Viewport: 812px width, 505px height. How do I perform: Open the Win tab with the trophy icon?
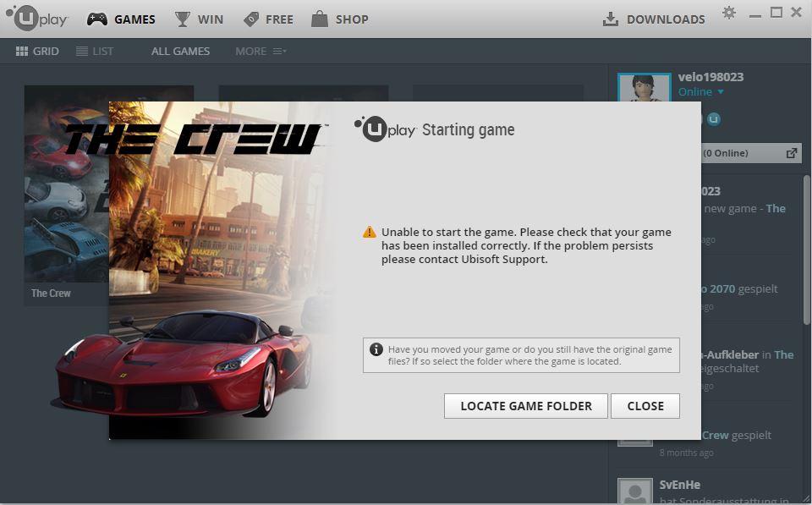[199, 19]
